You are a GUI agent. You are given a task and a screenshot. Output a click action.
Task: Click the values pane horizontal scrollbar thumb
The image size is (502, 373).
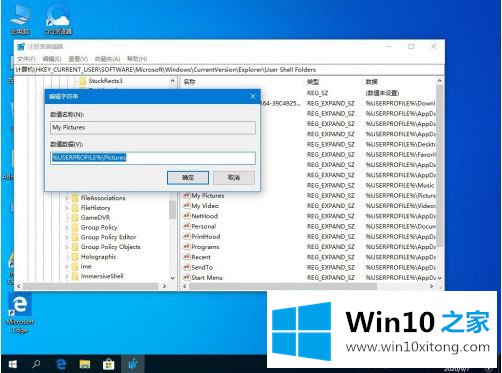tap(283, 286)
